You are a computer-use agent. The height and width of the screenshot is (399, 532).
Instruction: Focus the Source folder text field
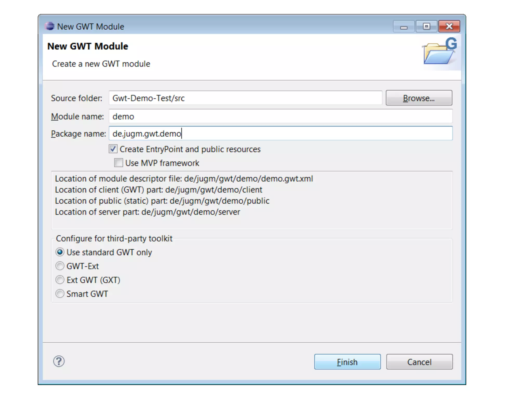(x=245, y=98)
